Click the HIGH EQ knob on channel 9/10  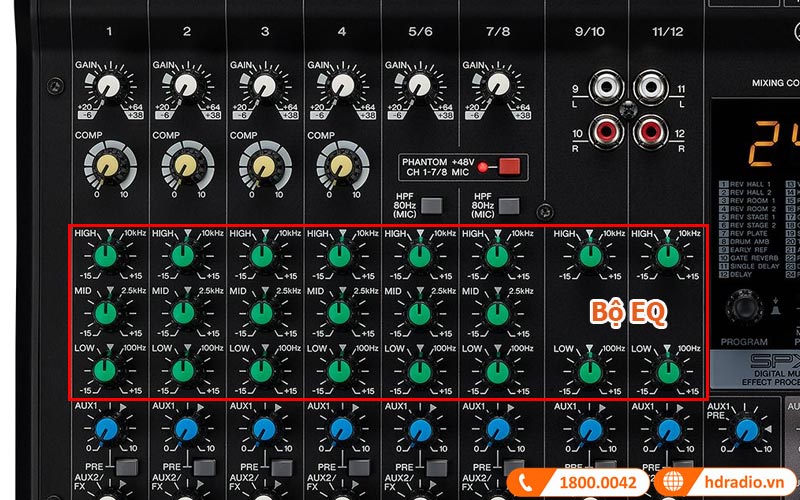590,256
